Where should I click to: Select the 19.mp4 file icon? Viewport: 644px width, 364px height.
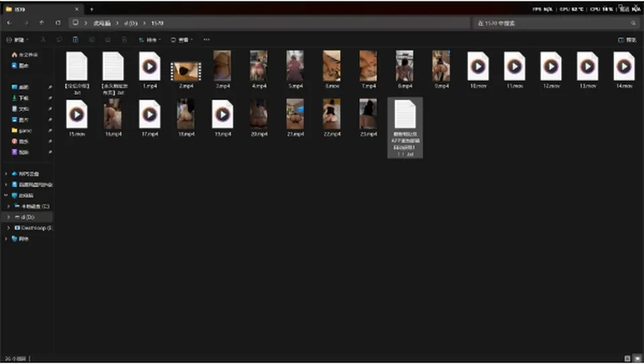(x=223, y=114)
